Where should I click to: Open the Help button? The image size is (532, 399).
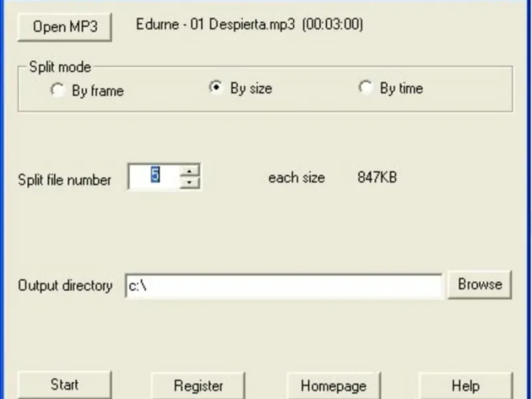tap(465, 386)
